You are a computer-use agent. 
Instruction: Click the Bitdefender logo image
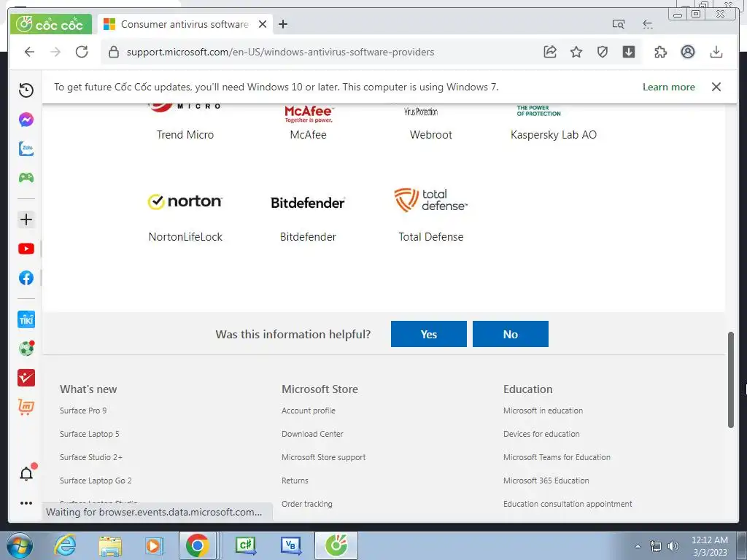(308, 203)
